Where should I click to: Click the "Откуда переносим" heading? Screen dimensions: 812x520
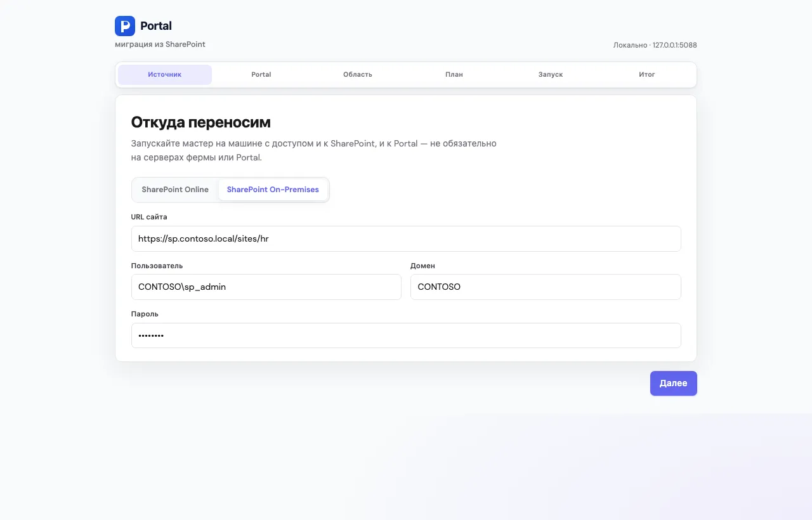pos(201,122)
